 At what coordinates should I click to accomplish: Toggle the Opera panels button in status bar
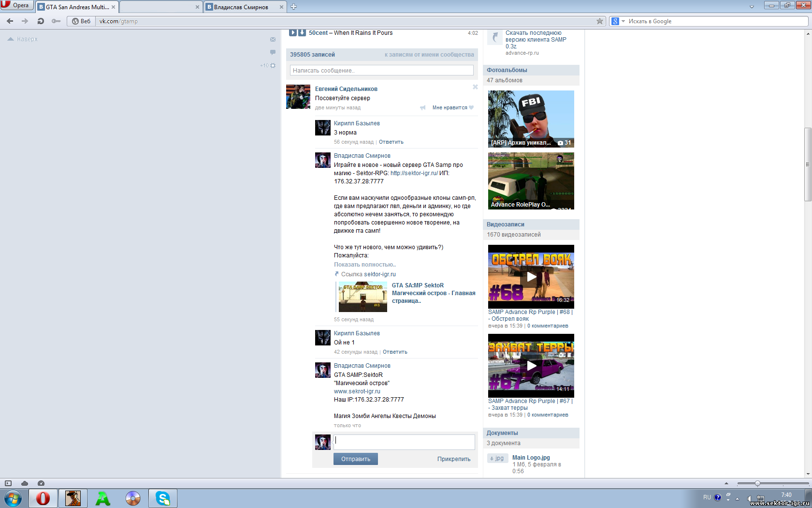[8, 483]
